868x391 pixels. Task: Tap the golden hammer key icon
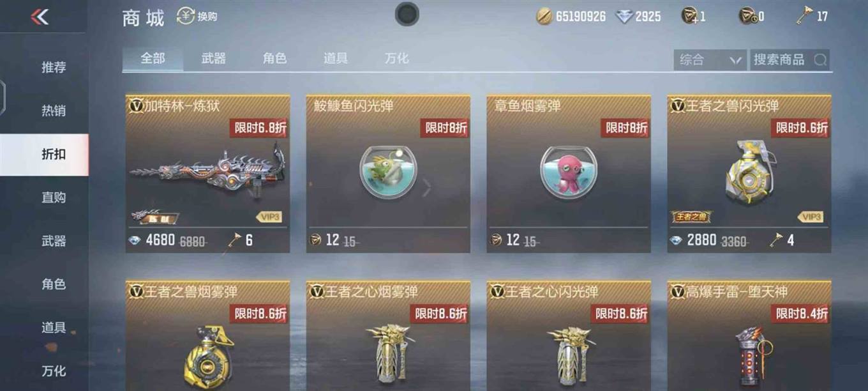[x=804, y=16]
